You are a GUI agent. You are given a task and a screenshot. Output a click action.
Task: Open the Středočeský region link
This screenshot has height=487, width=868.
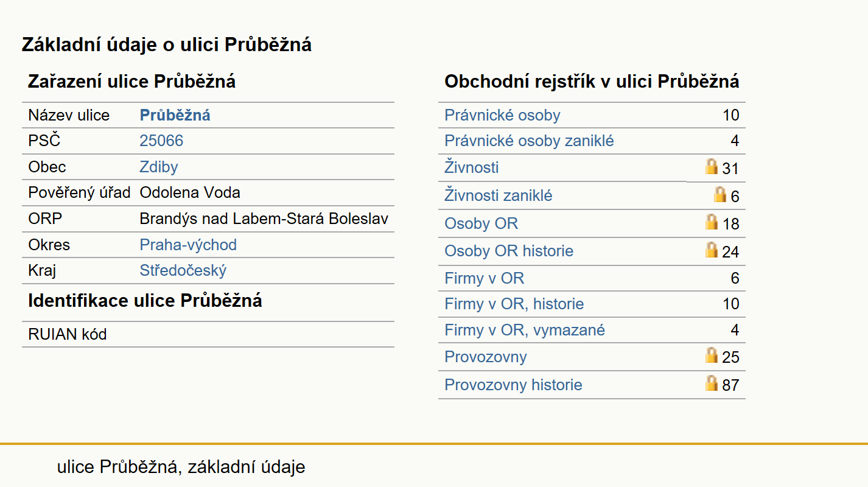[x=183, y=271]
